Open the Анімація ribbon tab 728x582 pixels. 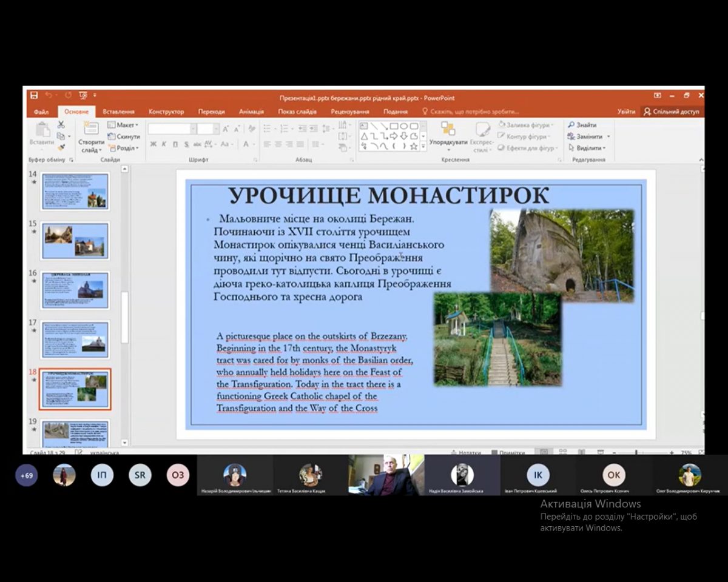[x=251, y=112]
